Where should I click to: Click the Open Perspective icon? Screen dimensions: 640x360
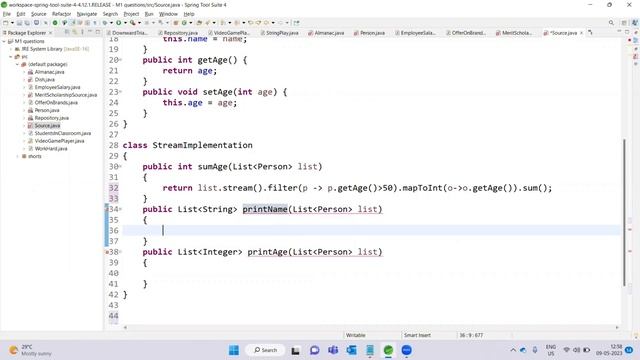click(x=624, y=23)
